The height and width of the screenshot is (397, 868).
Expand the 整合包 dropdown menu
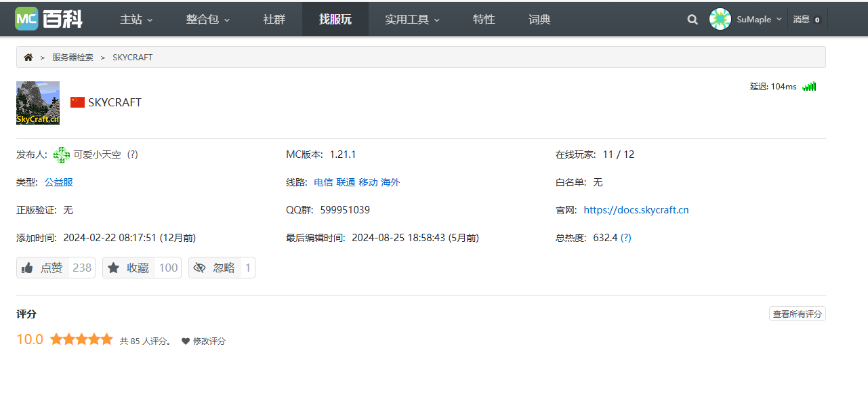click(x=208, y=20)
